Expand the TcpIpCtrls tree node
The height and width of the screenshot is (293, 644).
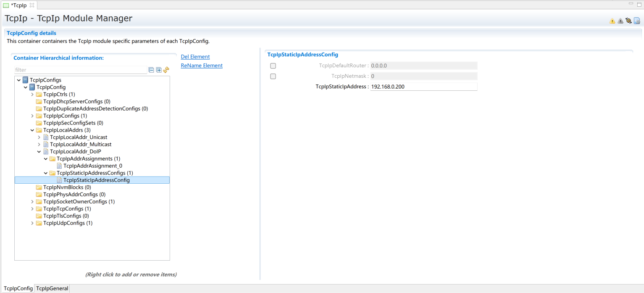32,95
